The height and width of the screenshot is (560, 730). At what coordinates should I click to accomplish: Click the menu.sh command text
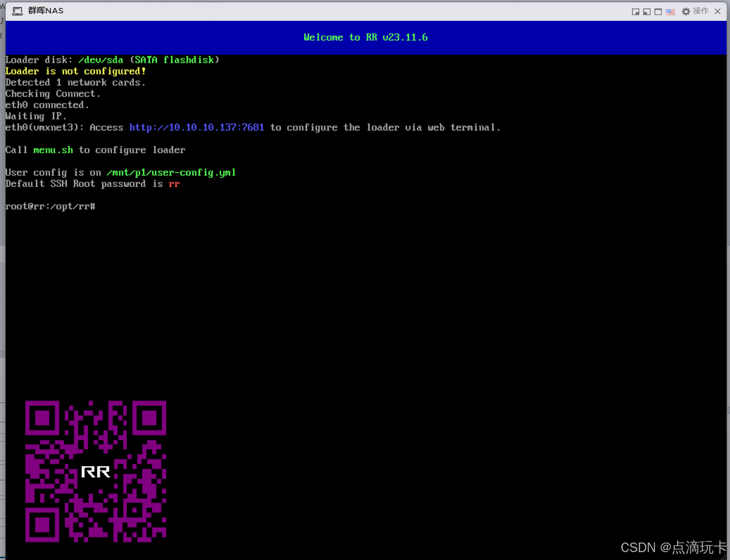click(x=53, y=150)
